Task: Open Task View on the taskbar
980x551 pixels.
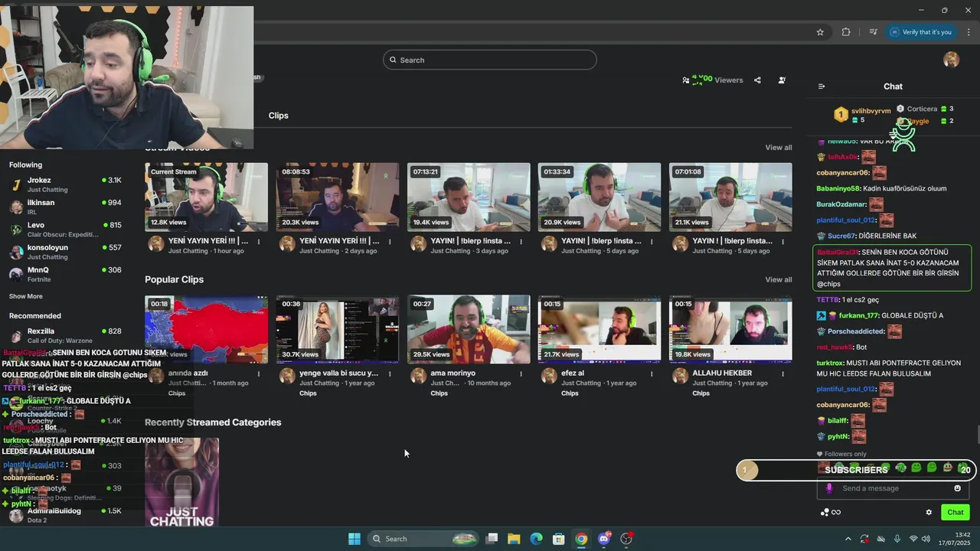Action: click(x=492, y=539)
